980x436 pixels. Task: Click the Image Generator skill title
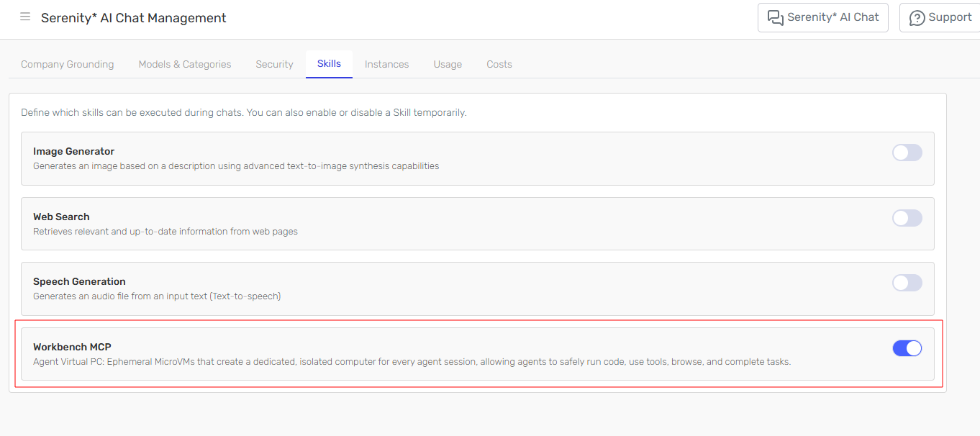73,152
